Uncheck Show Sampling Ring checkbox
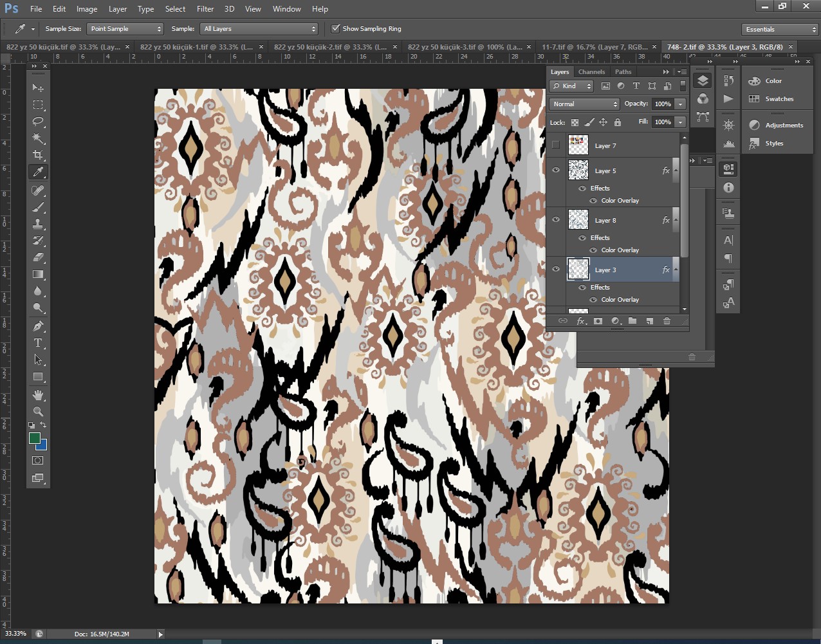 tap(335, 29)
